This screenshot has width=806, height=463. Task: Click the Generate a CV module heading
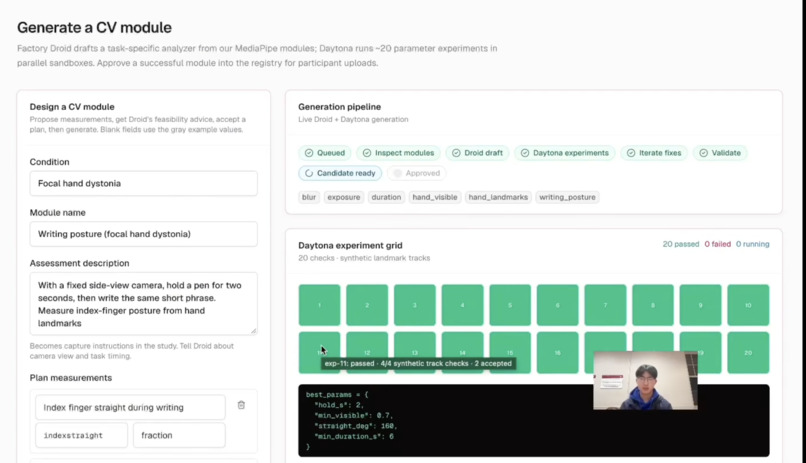pyautogui.click(x=95, y=27)
